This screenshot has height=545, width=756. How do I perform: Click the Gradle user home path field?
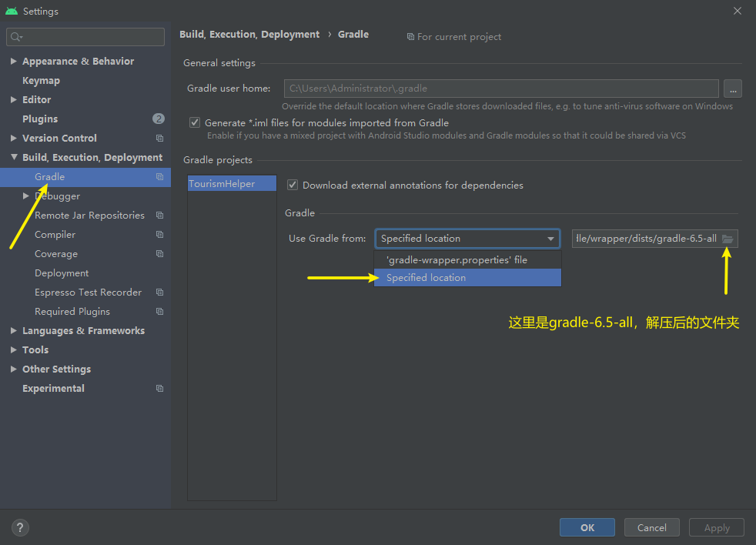click(x=501, y=89)
